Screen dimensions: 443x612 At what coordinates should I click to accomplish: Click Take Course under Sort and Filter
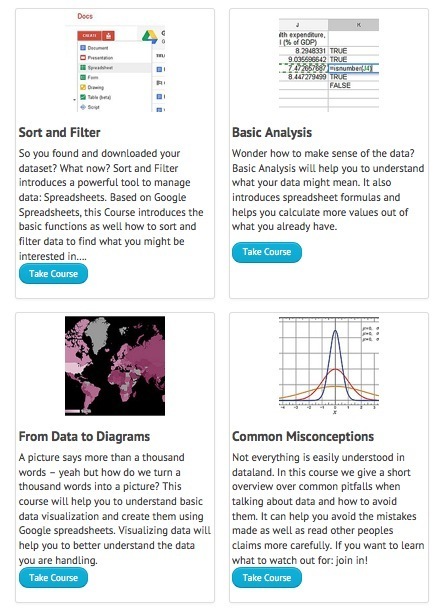[53, 274]
